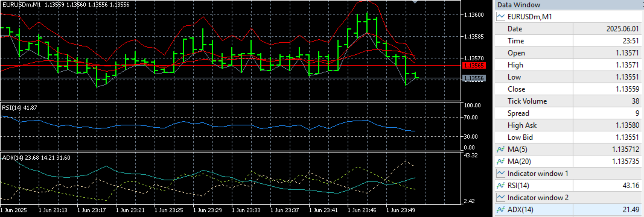Select the Close row showing 1.13559
The width and height of the screenshot is (644, 217).
click(569, 89)
